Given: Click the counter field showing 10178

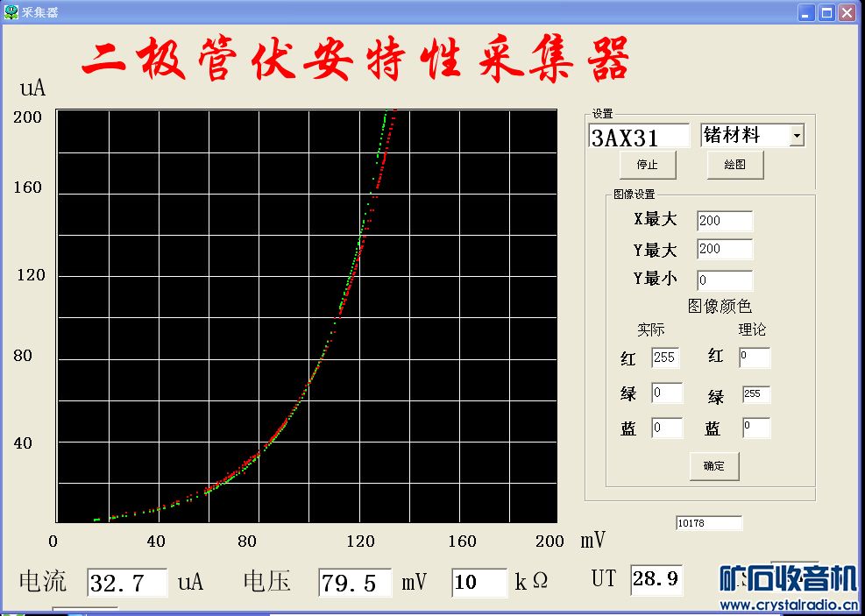Looking at the screenshot, I should point(708,523).
